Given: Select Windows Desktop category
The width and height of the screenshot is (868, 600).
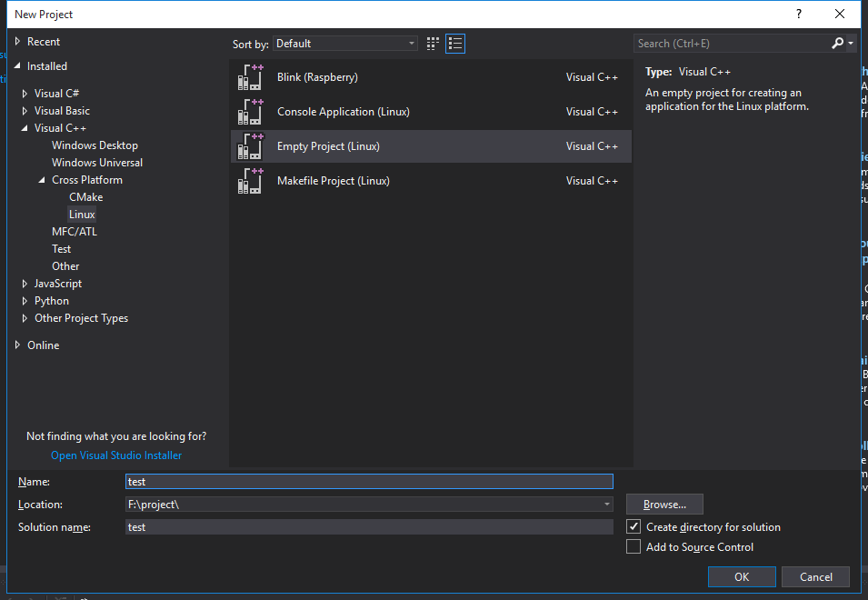Looking at the screenshot, I should [95, 145].
